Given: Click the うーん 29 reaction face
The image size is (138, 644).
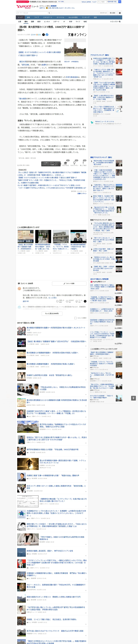Looking at the screenshot, I should [x=77, y=301].
